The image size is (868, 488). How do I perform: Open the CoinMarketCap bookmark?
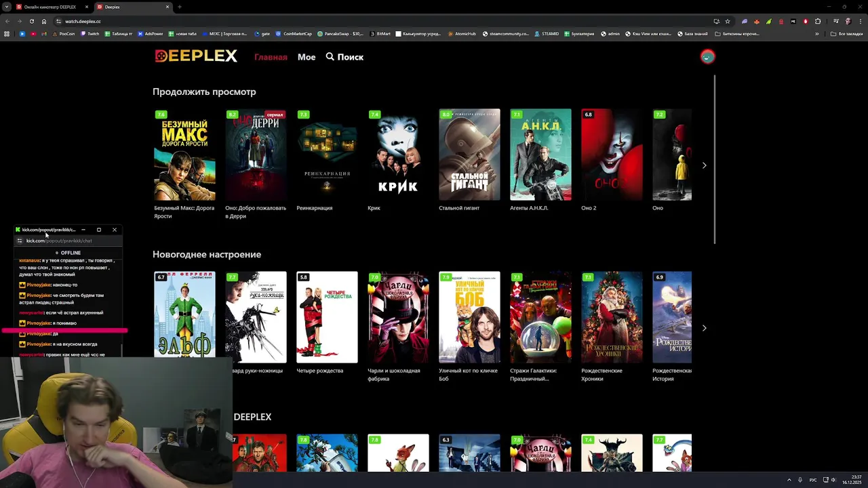click(294, 34)
